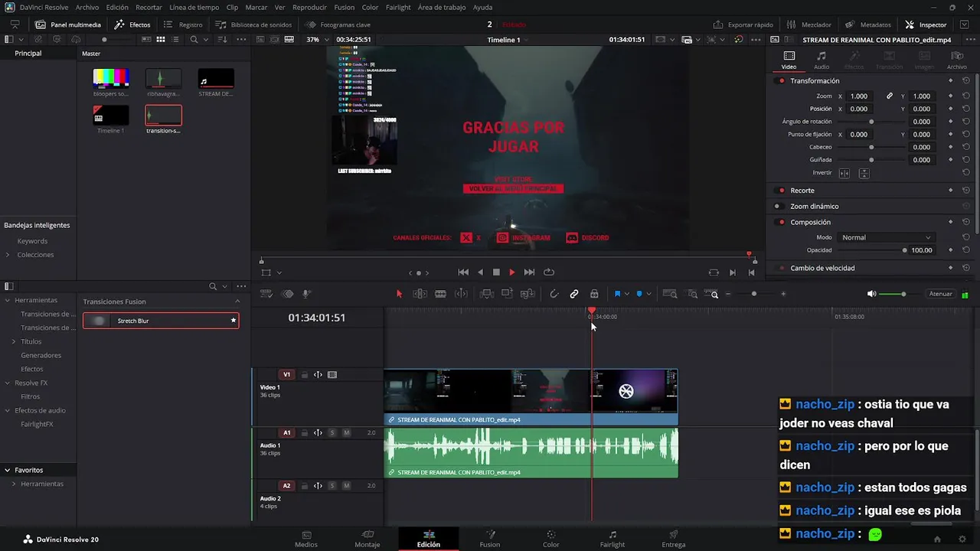Screen dimensions: 980x551
Task: Toggle timeline snapping magnet icon
Action: [x=554, y=294]
